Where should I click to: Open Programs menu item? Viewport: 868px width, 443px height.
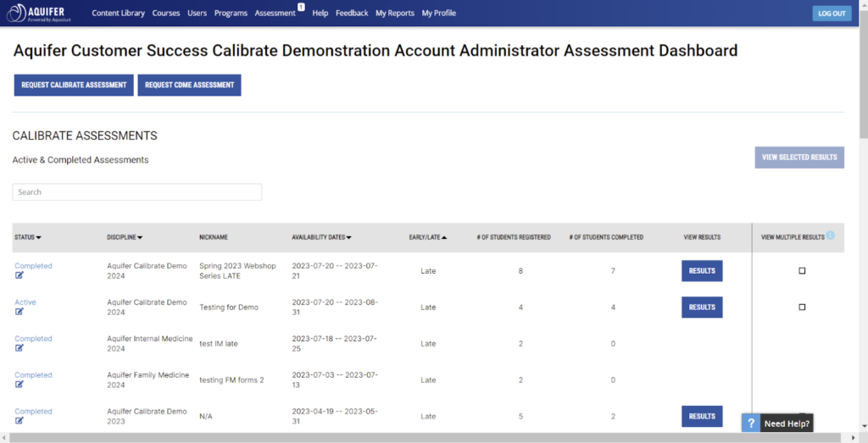pyautogui.click(x=231, y=14)
